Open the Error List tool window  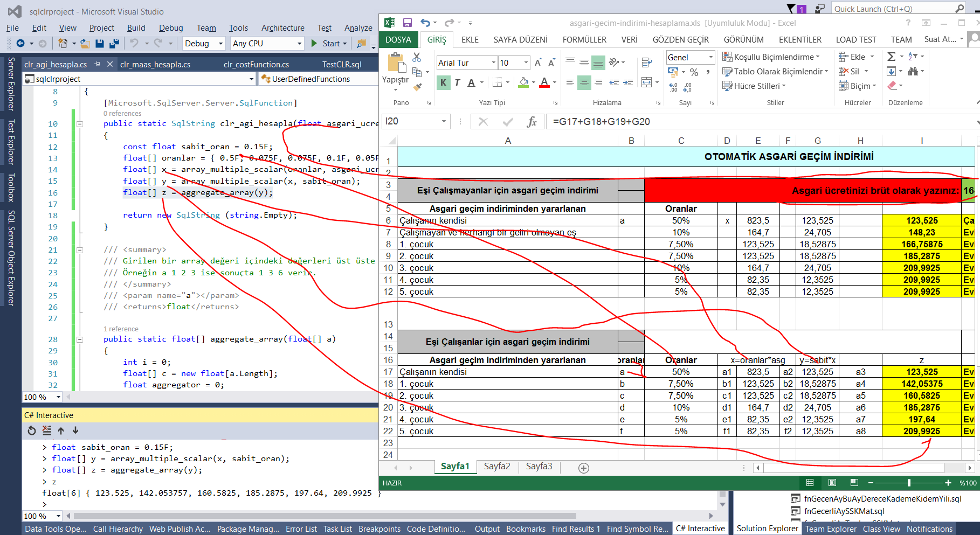301,529
